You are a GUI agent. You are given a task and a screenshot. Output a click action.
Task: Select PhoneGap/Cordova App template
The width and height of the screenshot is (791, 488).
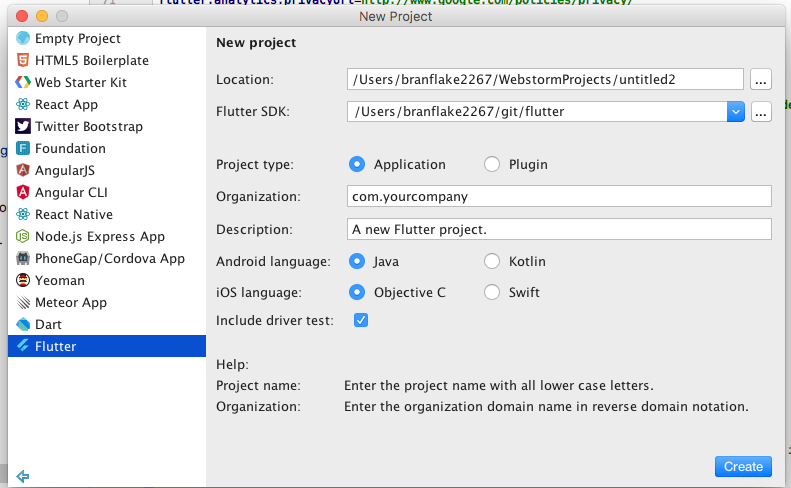(109, 258)
